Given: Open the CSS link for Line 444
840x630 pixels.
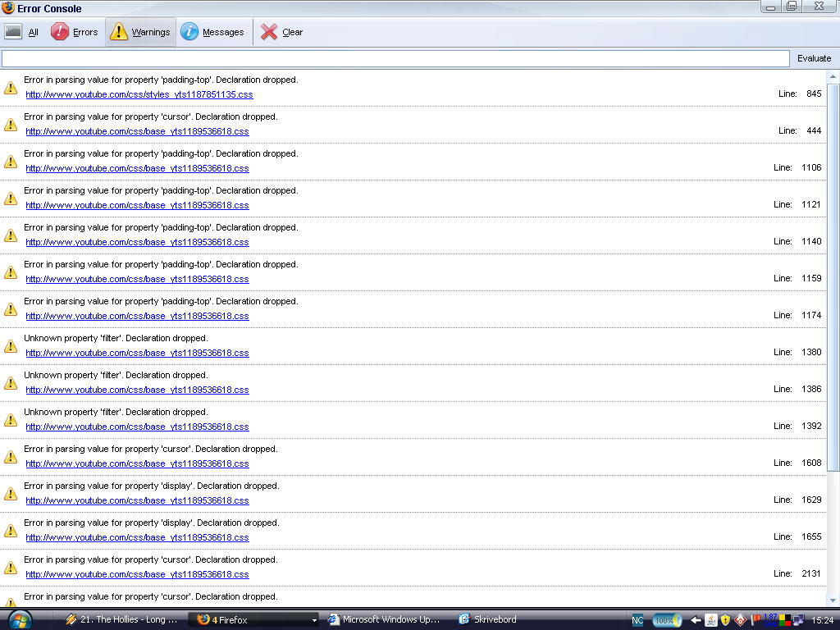Looking at the screenshot, I should click(x=137, y=131).
